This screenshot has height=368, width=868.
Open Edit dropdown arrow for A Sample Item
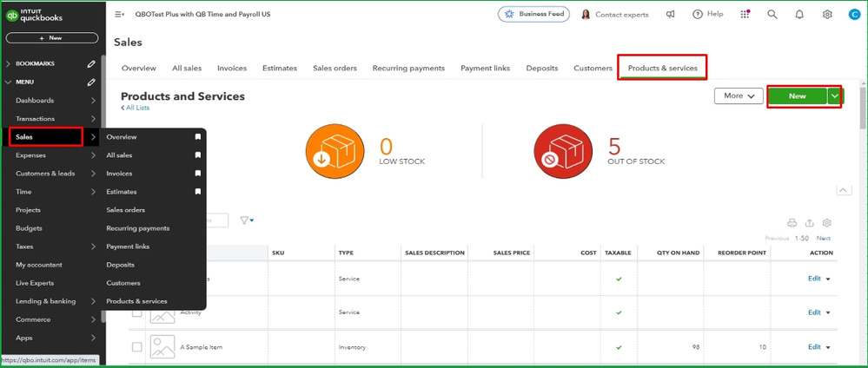point(828,347)
